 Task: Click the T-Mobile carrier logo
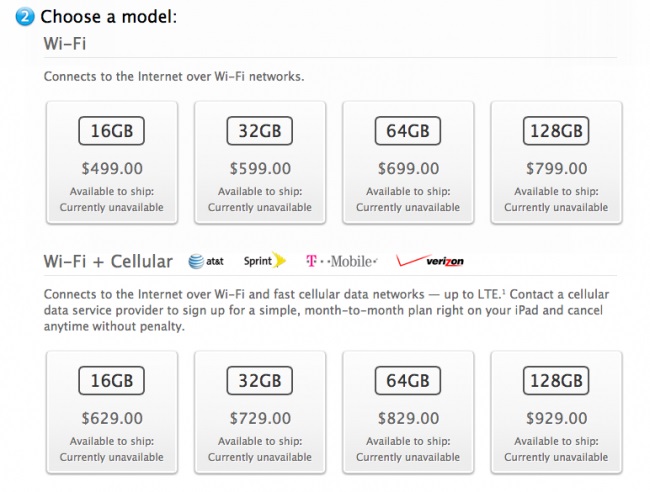pyautogui.click(x=342, y=261)
